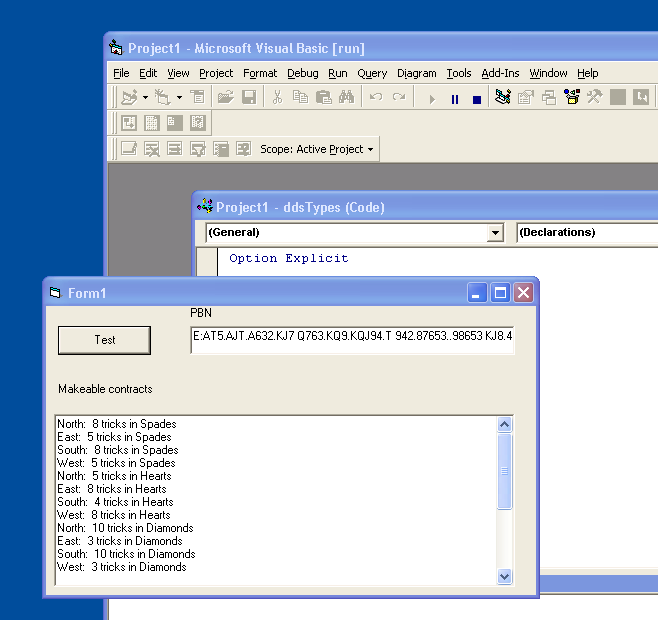
Task: Open the Toolbox hammer-and-wrench icon
Action: tap(595, 97)
